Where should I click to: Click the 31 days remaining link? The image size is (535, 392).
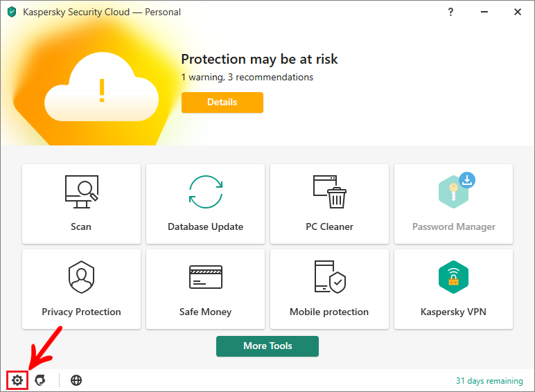point(489,381)
